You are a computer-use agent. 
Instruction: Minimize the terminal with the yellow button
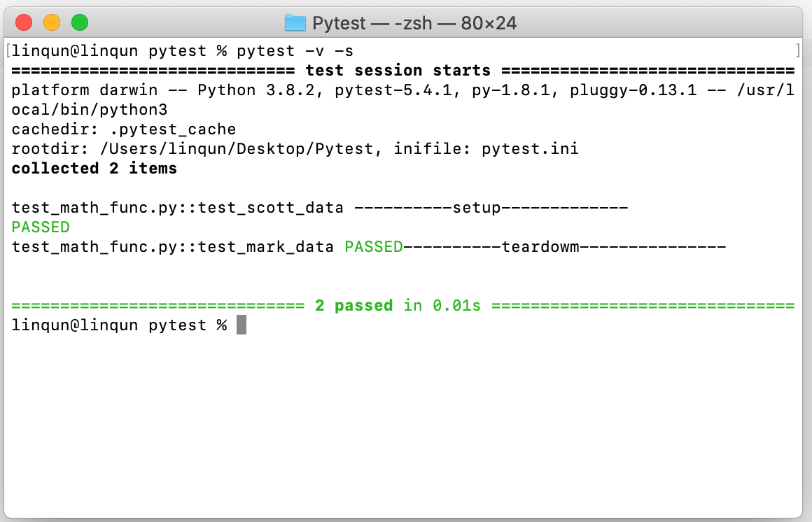pyautogui.click(x=52, y=22)
